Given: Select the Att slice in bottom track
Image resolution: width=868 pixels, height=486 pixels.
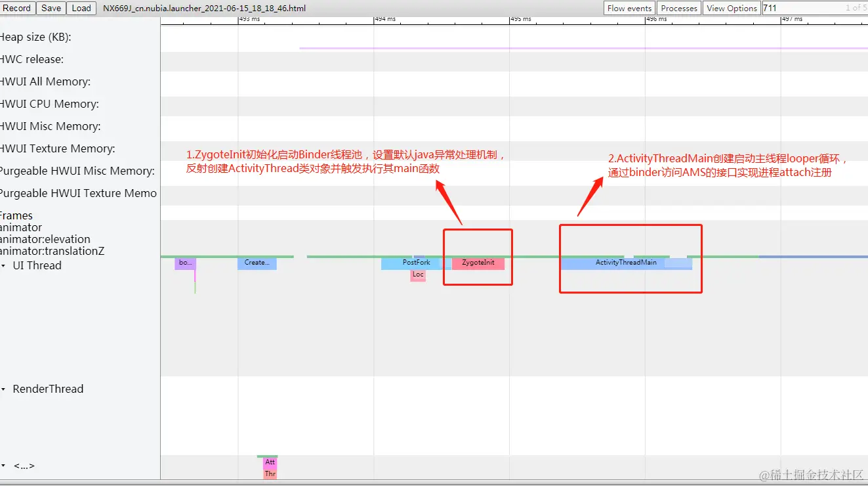Looking at the screenshot, I should point(270,462).
